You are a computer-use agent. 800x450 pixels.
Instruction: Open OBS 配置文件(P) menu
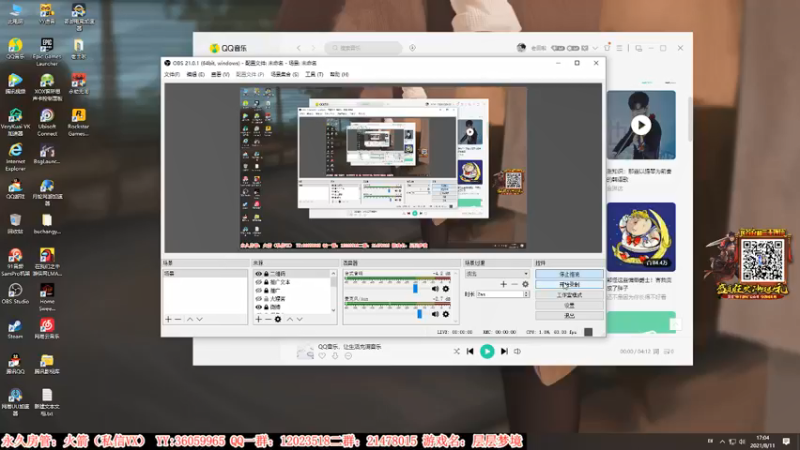[x=249, y=74]
